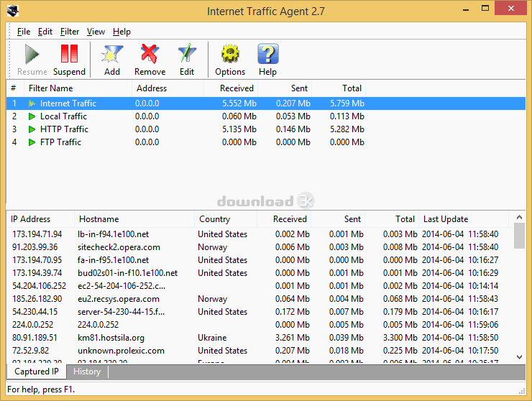Click the window size grip in status bar
Viewport: 532px width, 401px height.
pos(522,391)
